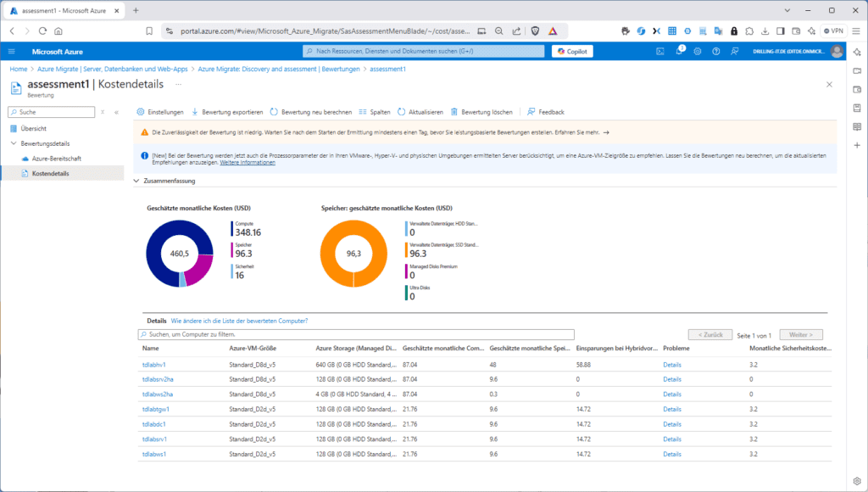Click the Zurück pagination button
868x492 pixels.
[x=710, y=335]
